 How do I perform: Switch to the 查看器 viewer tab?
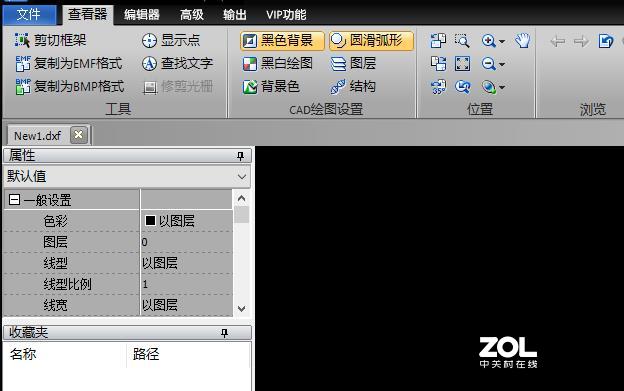point(88,15)
